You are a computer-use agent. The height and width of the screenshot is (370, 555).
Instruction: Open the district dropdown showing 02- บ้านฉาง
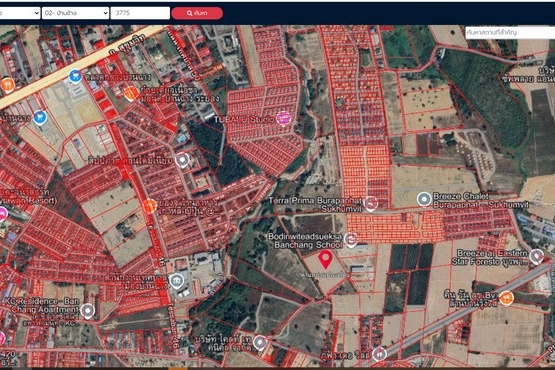tap(75, 13)
